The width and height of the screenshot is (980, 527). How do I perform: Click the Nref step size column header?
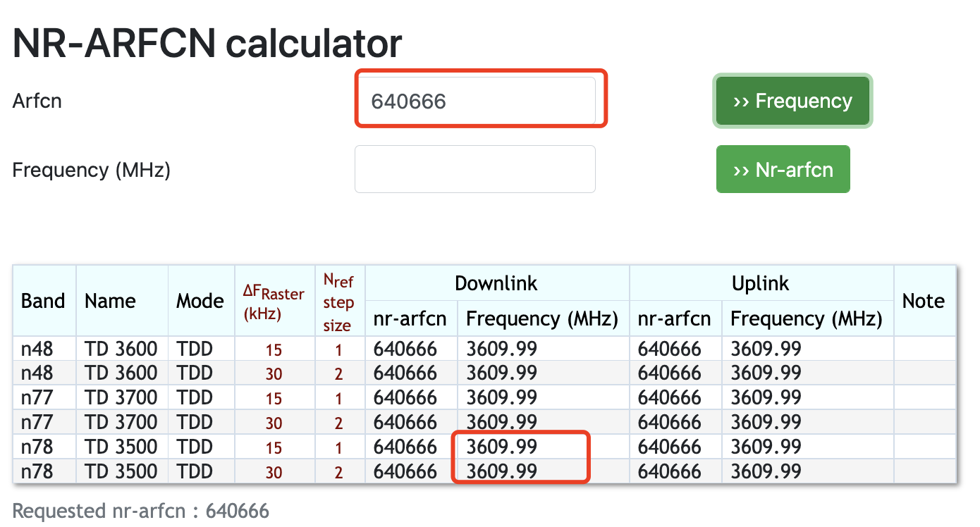(338, 302)
